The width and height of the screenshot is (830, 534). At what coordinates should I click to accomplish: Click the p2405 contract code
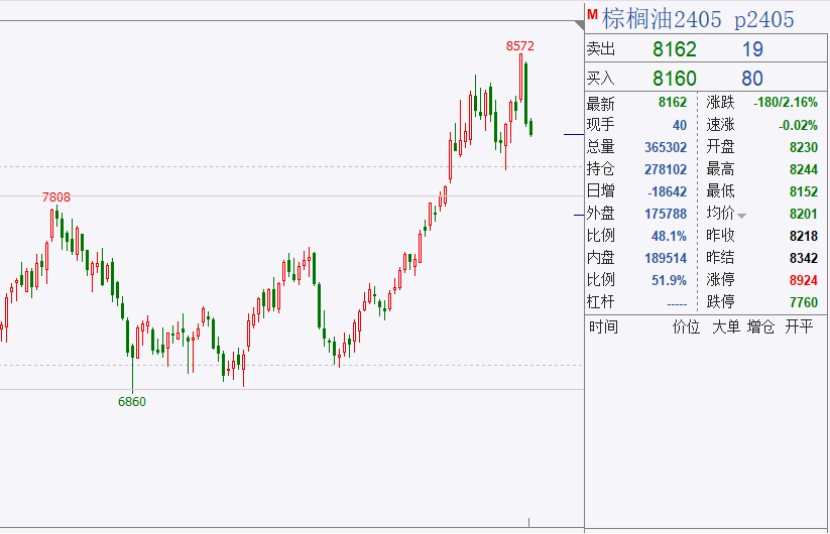[764, 19]
